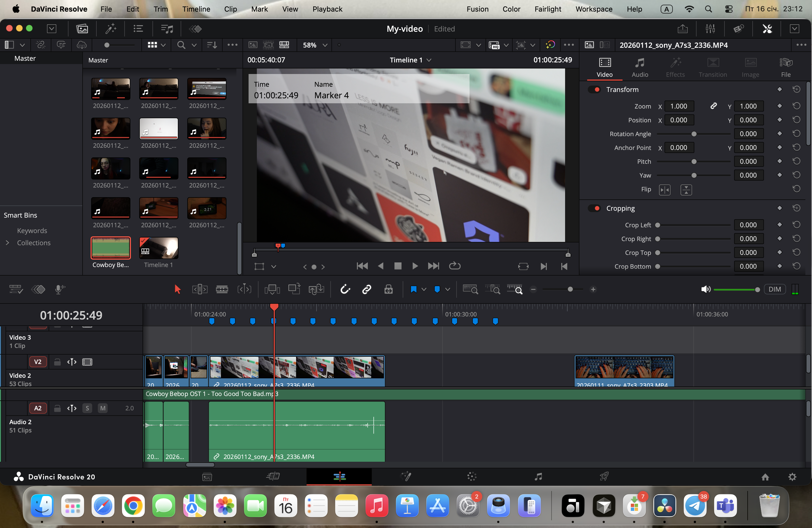Switch to the Audio inspector tab

pyautogui.click(x=639, y=67)
